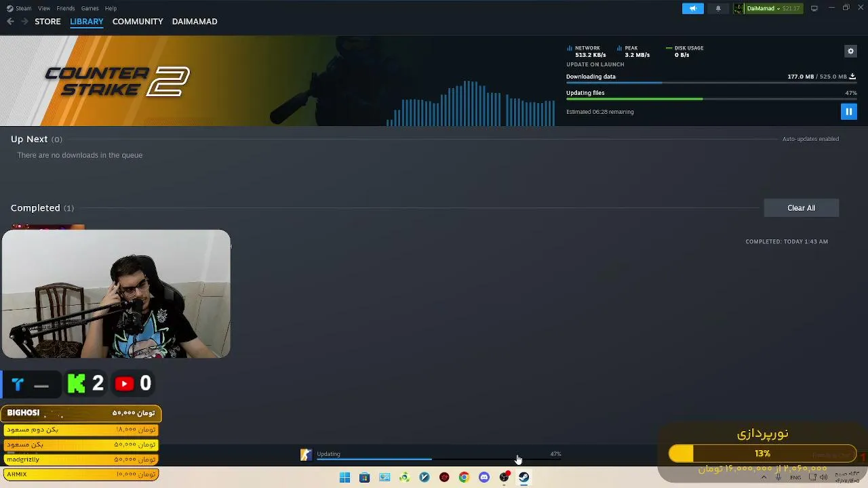This screenshot has height=488, width=868.
Task: Click the Completed heading
Action: (35, 208)
